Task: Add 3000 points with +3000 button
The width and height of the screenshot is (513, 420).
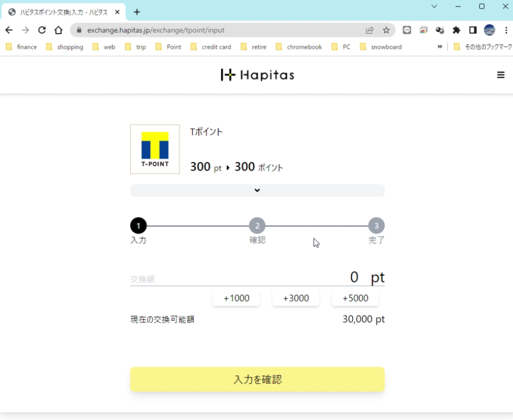Action: 296,298
